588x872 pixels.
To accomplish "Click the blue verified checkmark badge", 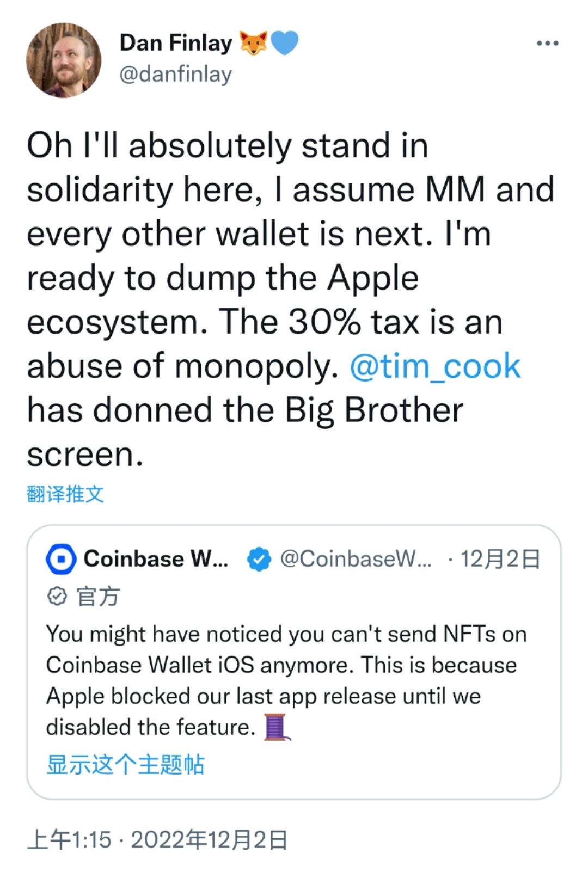I will (259, 560).
